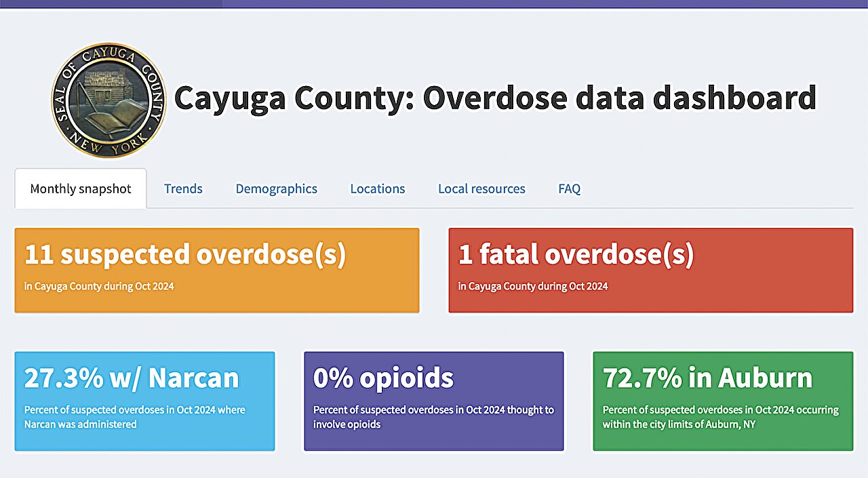Image resolution: width=868 pixels, height=478 pixels.
Task: View the FAQ tab
Action: coord(569,188)
